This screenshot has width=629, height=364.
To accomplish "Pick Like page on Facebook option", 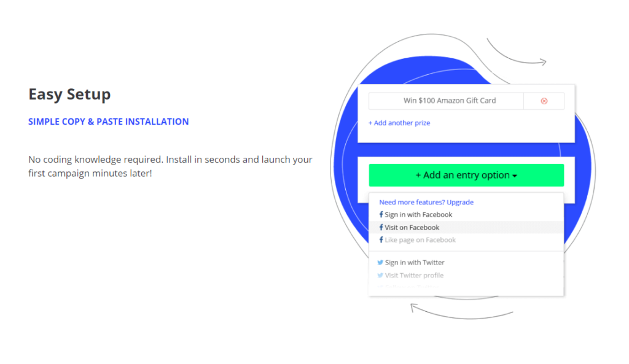I will 420,240.
